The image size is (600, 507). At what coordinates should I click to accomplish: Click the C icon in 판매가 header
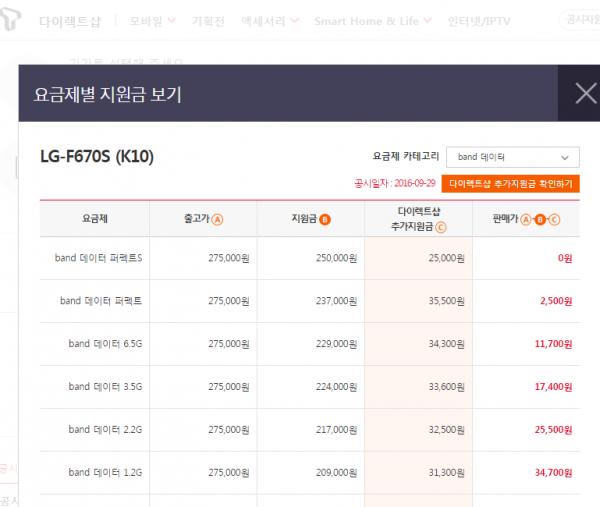tap(555, 219)
